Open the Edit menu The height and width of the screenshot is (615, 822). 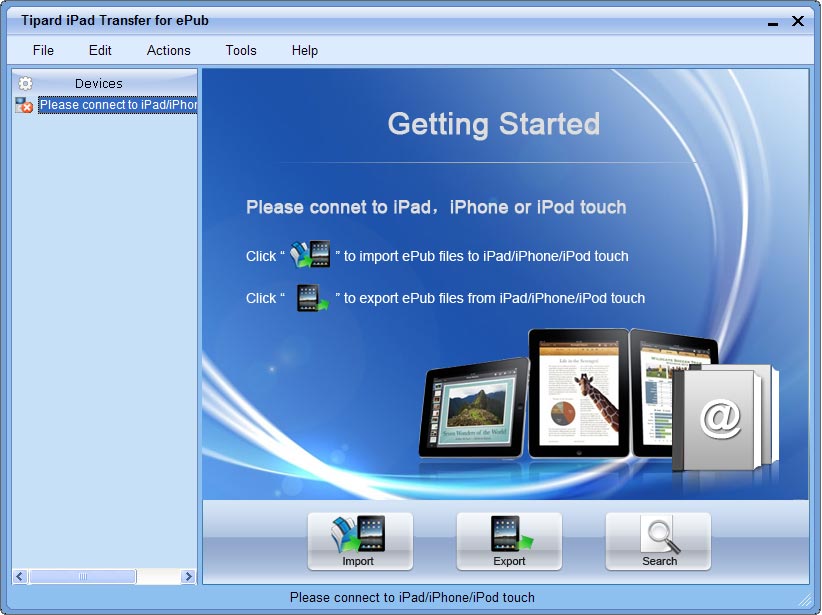tap(100, 50)
